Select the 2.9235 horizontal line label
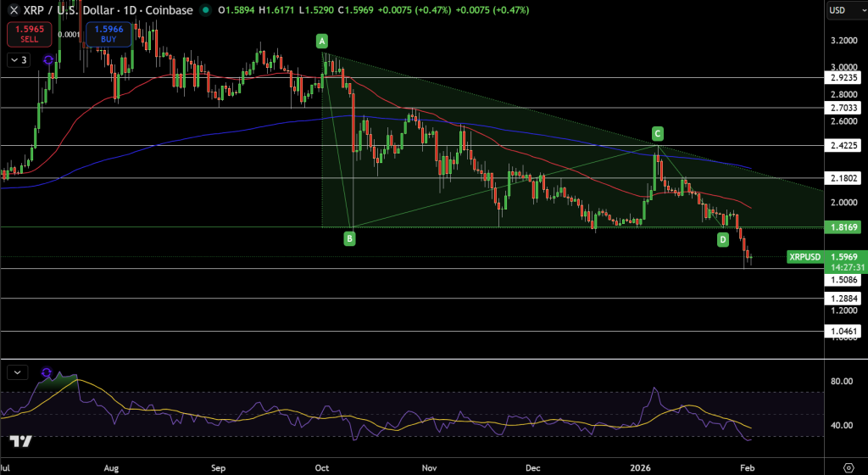This screenshot has width=868, height=475. click(x=845, y=78)
